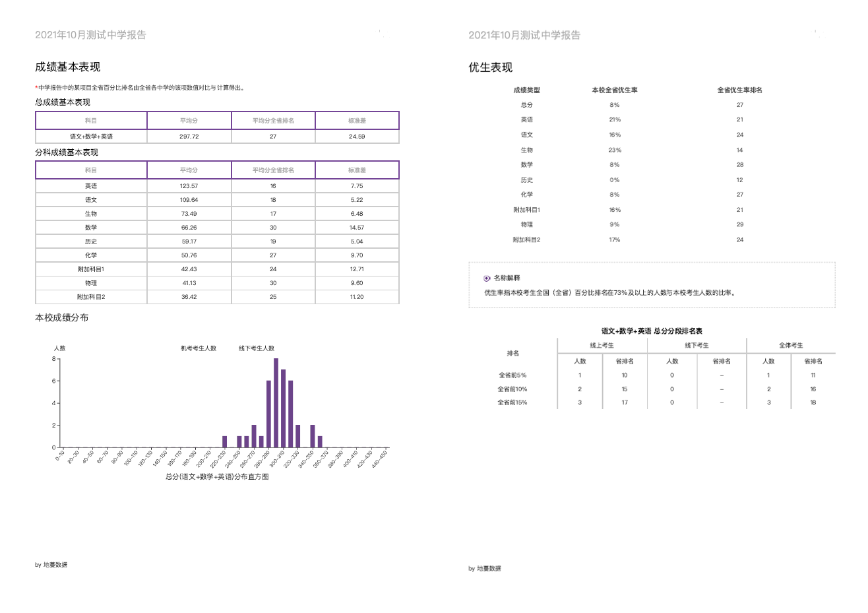Click the 线上考生 column group header
This screenshot has width=868, height=613.
click(x=602, y=346)
